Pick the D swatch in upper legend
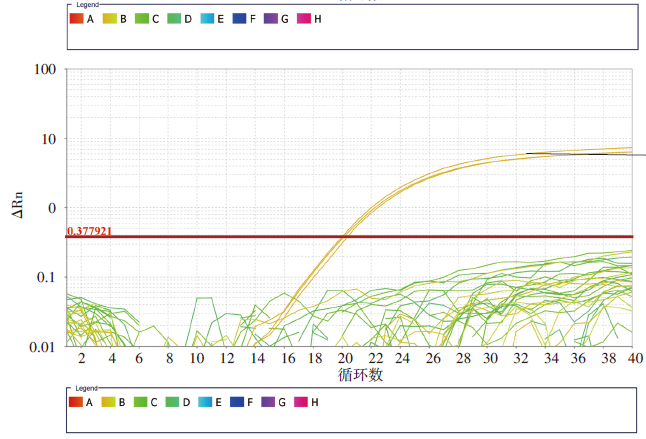Screen dimensions: 646x439 [x=174, y=19]
